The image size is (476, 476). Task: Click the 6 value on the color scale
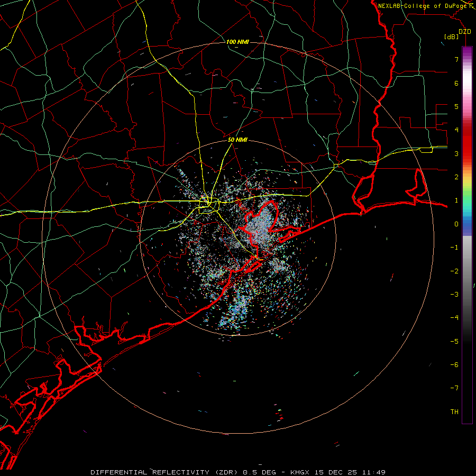(x=456, y=83)
